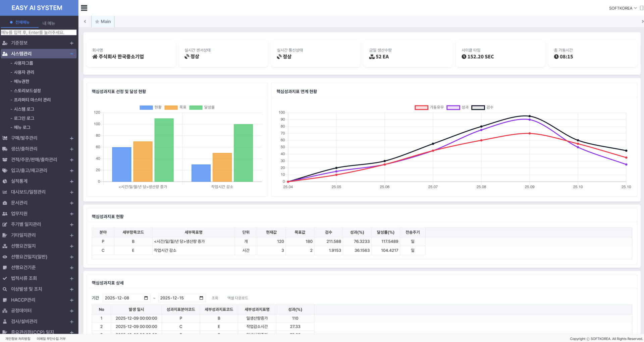The width and height of the screenshot is (644, 342).
Task: Click the 기준정보 sidebar icon
Action: 5,43
